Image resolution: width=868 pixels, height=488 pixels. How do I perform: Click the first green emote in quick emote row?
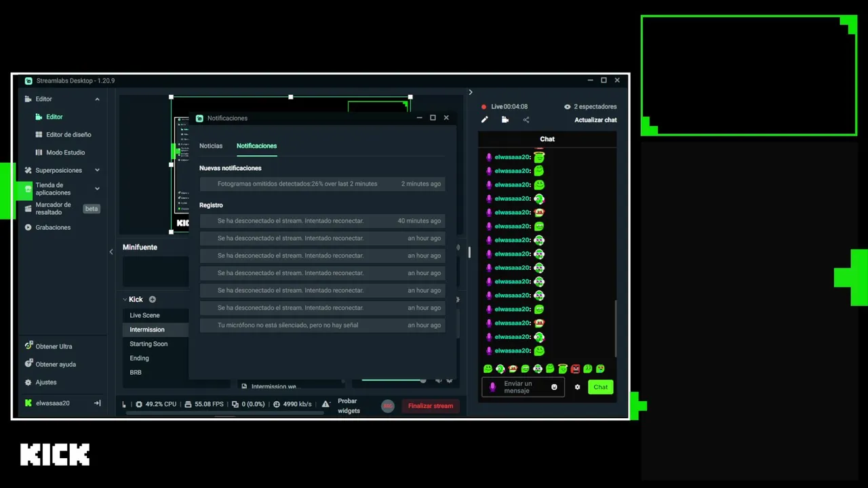click(488, 369)
